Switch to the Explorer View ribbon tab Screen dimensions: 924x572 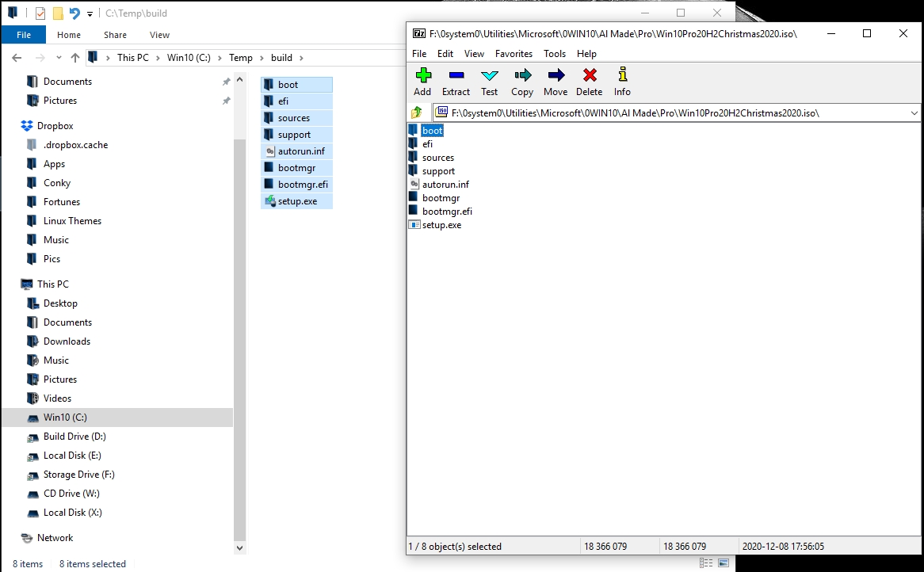[x=159, y=35]
